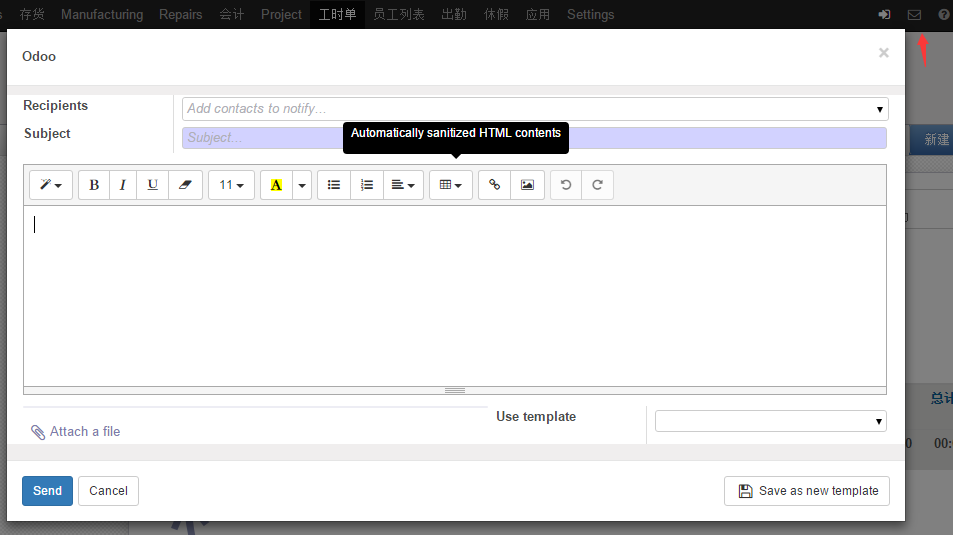This screenshot has height=535, width=953.
Task: Open the Use template dropdown
Action: click(770, 421)
